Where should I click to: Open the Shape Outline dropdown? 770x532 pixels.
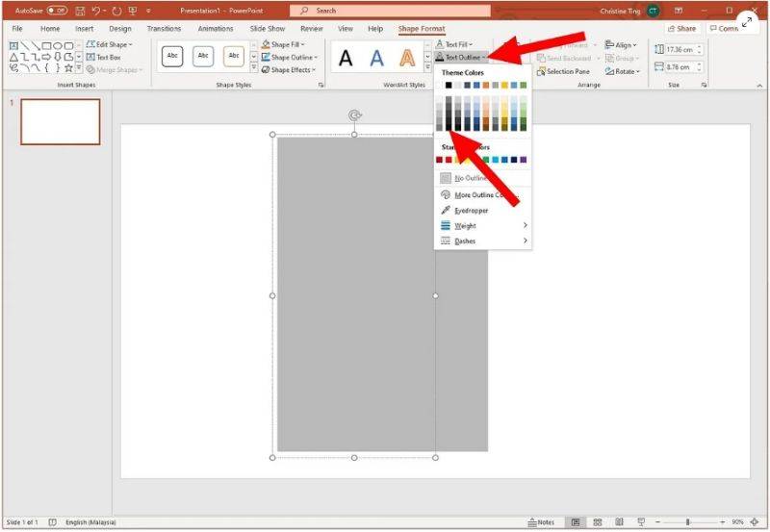click(290, 57)
